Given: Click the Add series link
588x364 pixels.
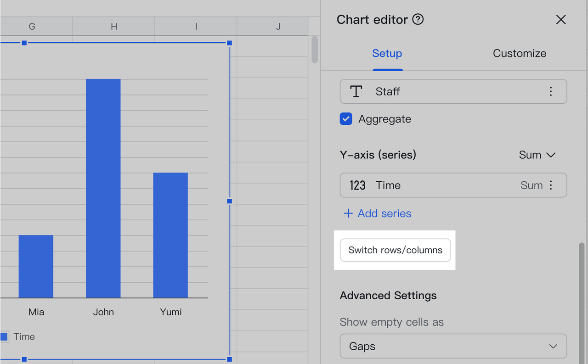Looking at the screenshot, I should coord(384,213).
